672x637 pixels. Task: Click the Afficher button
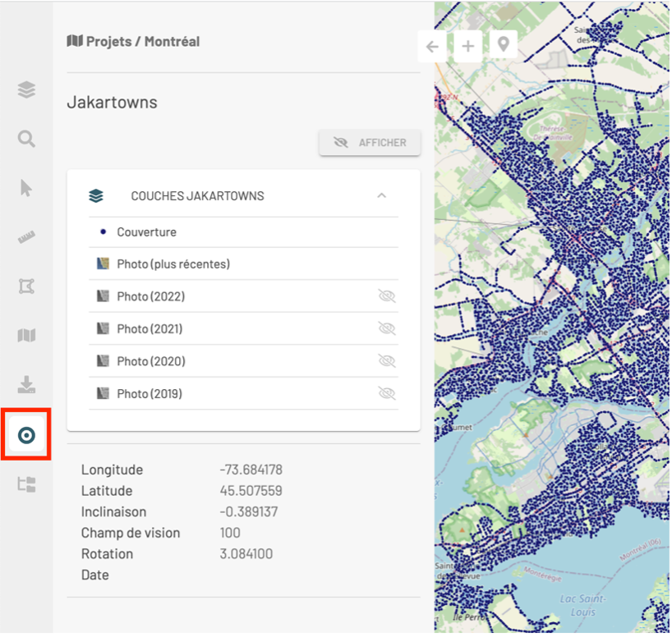[370, 142]
